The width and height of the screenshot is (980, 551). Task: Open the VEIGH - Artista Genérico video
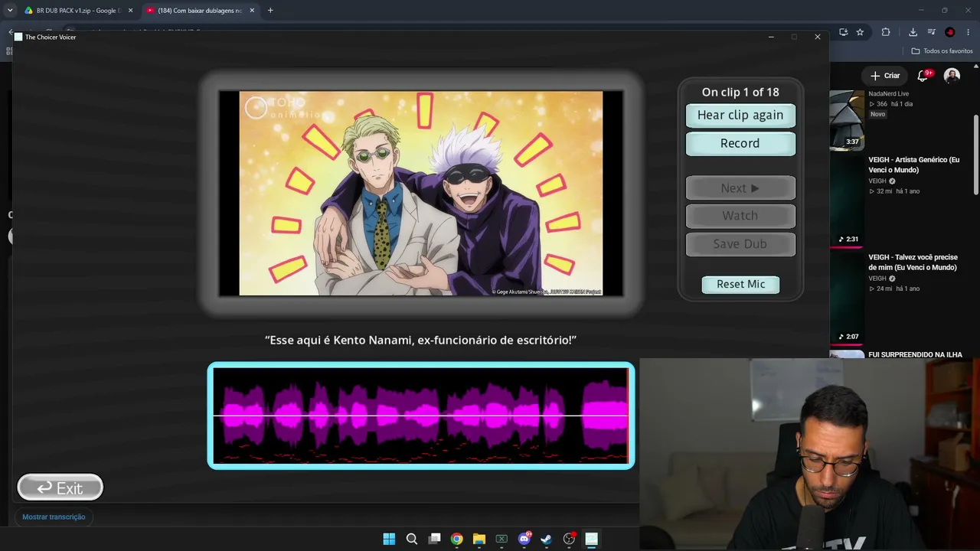[x=913, y=165]
